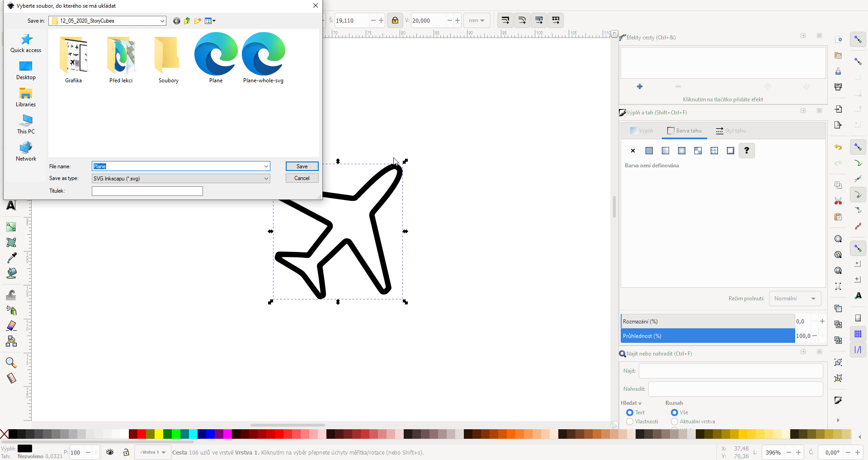Expand the Režim prolnutí Normální dropdown
The width and height of the screenshot is (868, 460).
[795, 299]
